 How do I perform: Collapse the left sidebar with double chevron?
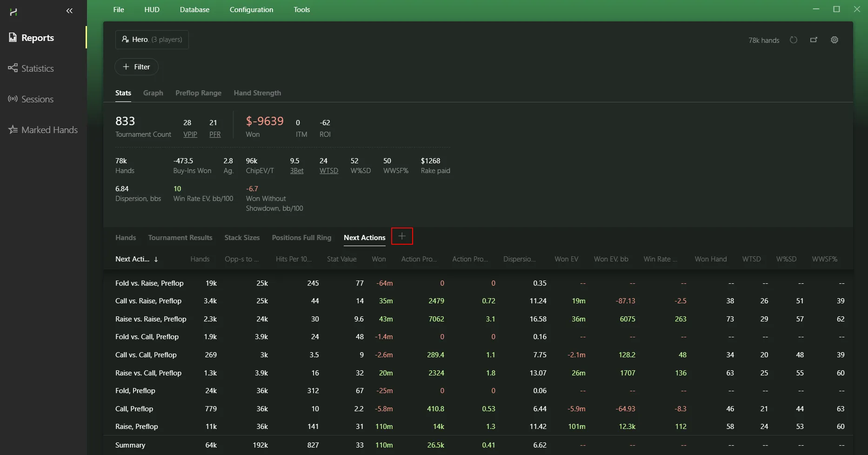69,11
